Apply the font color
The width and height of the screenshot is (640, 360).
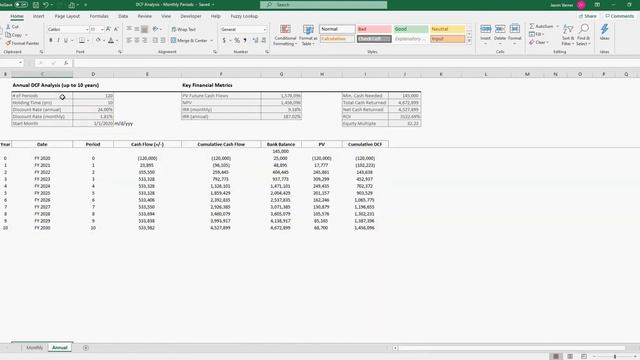pyautogui.click(x=111, y=40)
